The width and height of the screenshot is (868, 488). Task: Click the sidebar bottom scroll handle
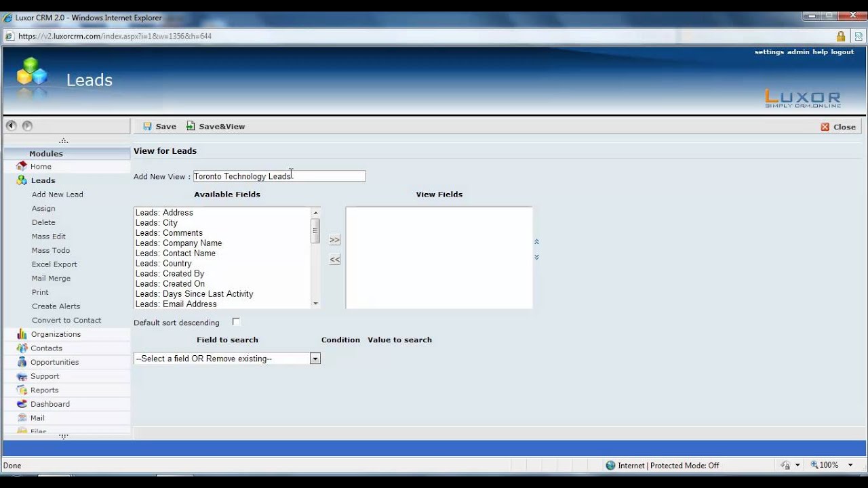[64, 436]
